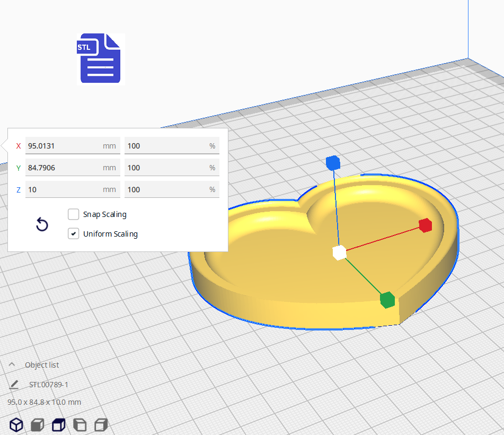The image size is (504, 435).
Task: Switch to the left view cube icon
Action: tap(79, 425)
